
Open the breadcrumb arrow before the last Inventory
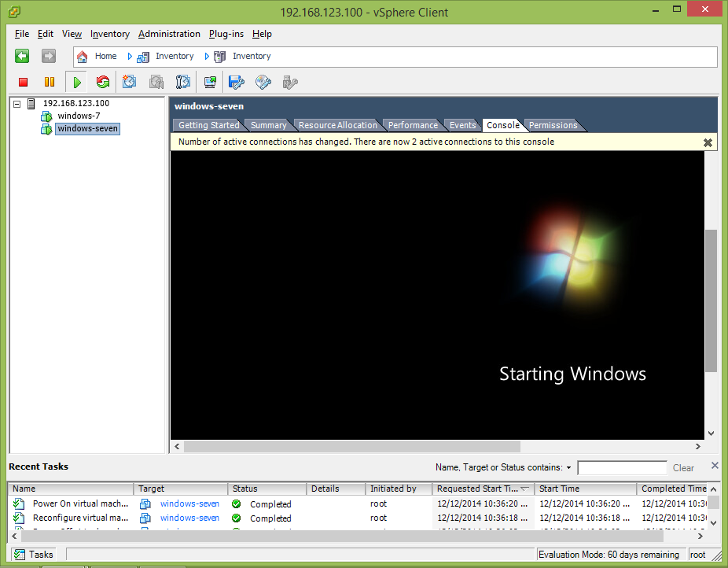207,56
